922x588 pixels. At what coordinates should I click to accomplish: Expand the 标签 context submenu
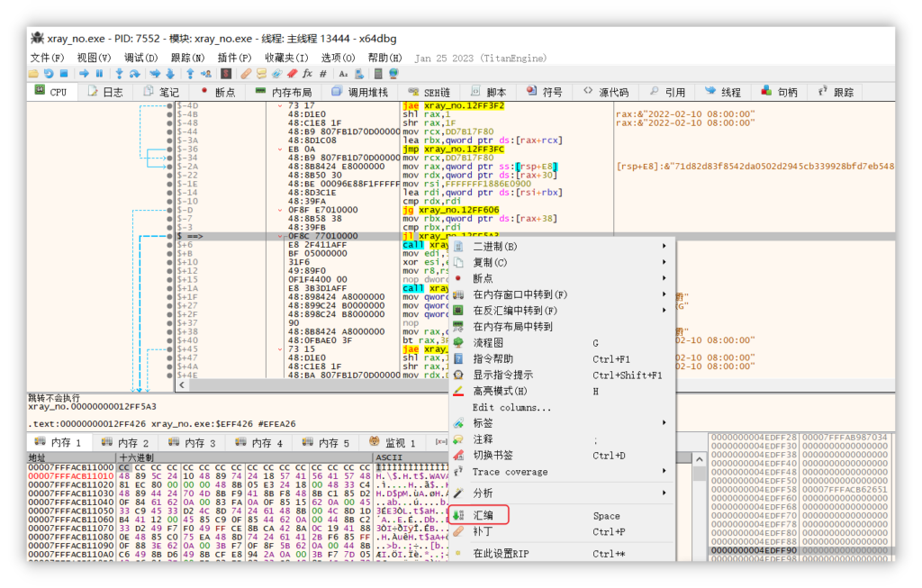[x=563, y=423]
